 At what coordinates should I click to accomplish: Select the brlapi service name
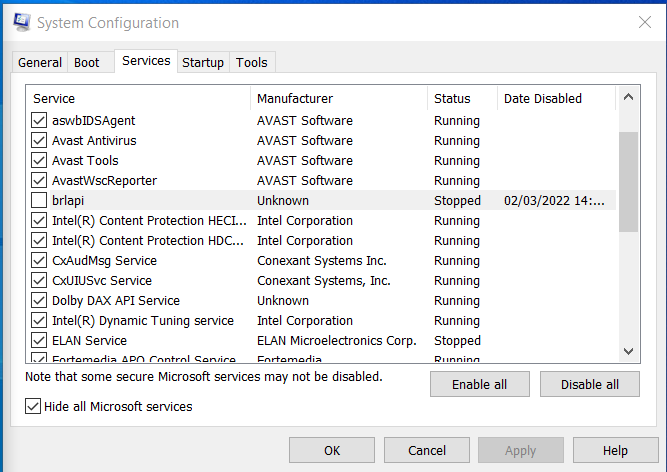[x=68, y=201]
